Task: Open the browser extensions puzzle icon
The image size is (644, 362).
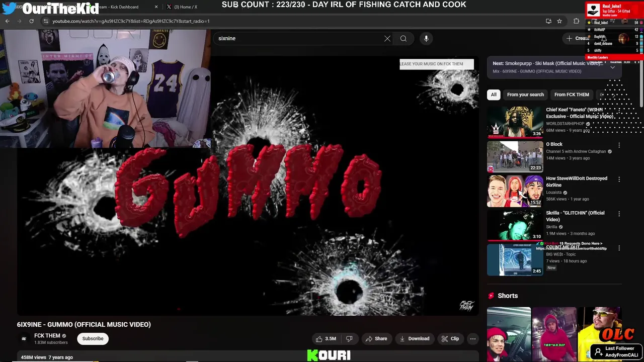Action: 577,21
